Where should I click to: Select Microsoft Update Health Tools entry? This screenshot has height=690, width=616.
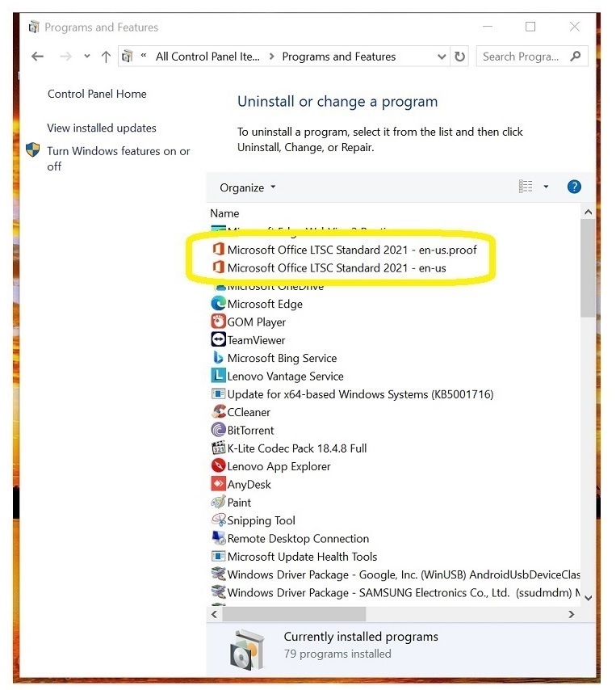(302, 557)
